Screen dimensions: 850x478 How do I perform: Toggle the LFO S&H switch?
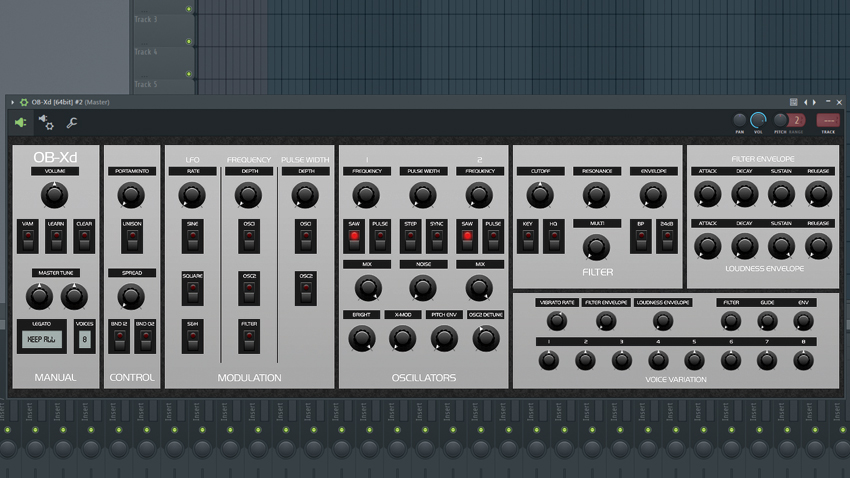click(x=192, y=337)
